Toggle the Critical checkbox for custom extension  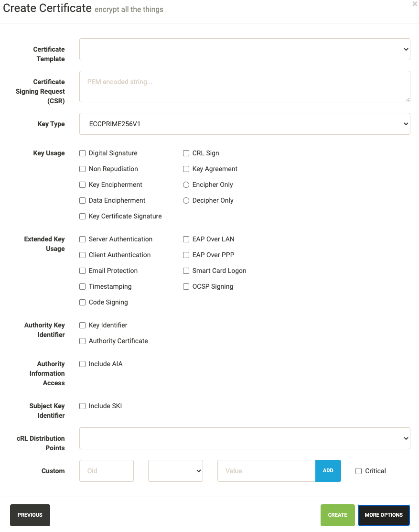(358, 471)
